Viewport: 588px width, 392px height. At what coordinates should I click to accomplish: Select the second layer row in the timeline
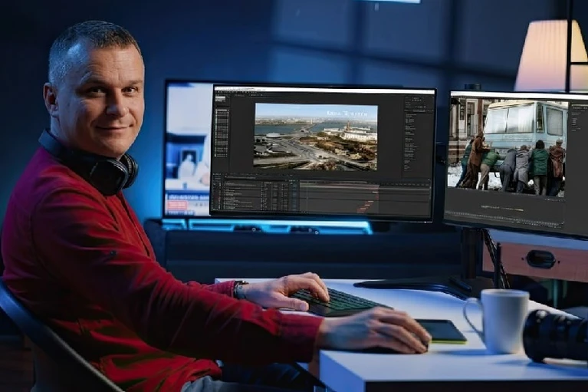pos(238,189)
